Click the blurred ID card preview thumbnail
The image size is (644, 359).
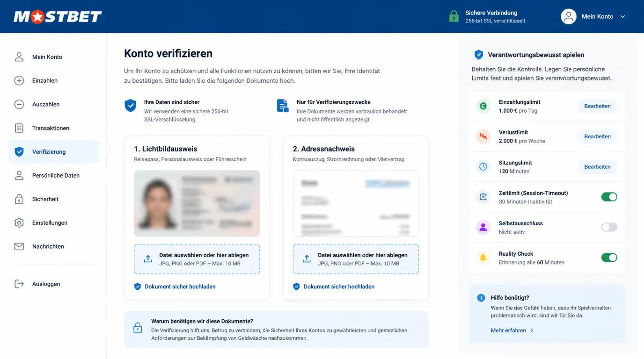pyautogui.click(x=197, y=203)
